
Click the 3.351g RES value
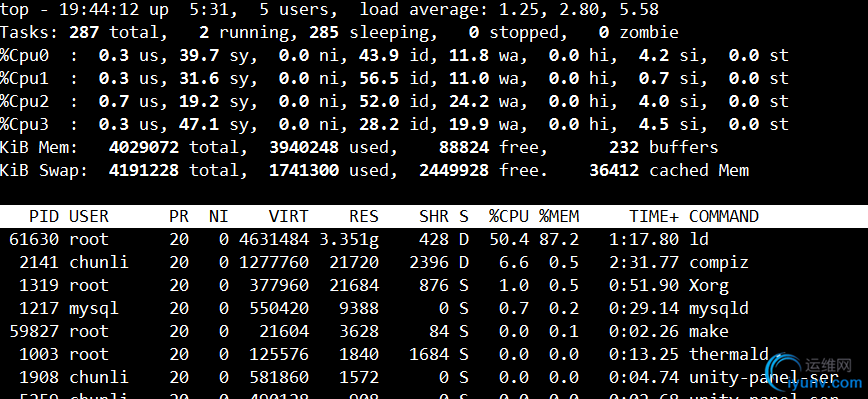349,239
